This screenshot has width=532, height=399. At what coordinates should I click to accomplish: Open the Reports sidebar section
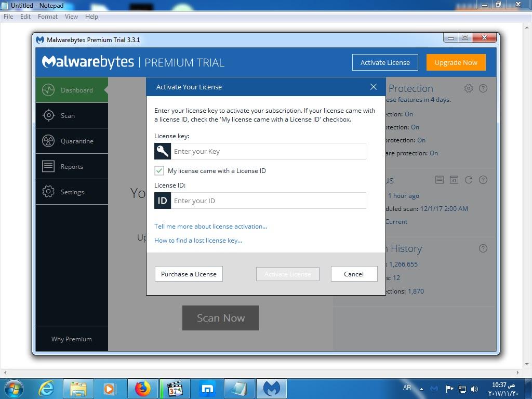[x=72, y=167]
